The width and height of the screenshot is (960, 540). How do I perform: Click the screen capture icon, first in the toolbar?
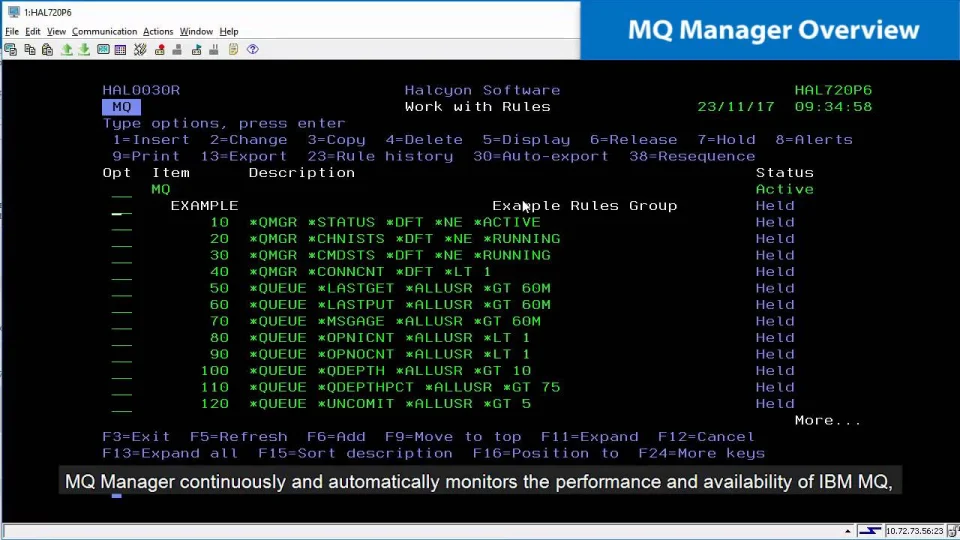pyautogui.click(x=10, y=50)
